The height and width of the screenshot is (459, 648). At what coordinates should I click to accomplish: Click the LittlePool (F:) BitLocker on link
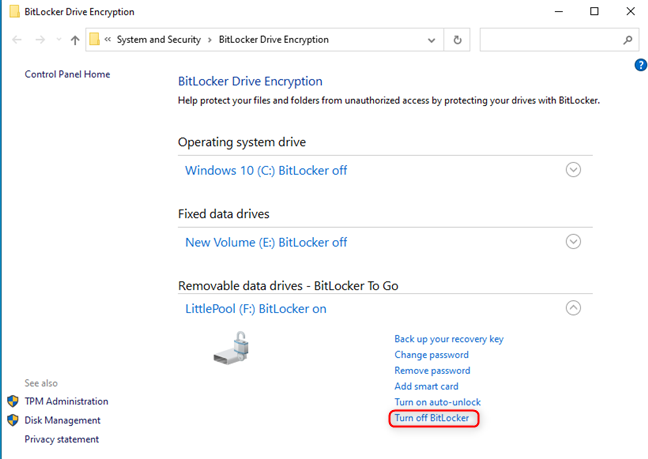click(x=256, y=309)
